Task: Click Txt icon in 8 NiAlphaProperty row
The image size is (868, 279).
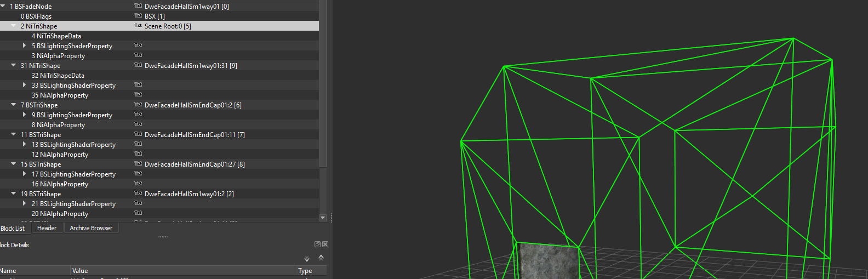Action: 138,124
